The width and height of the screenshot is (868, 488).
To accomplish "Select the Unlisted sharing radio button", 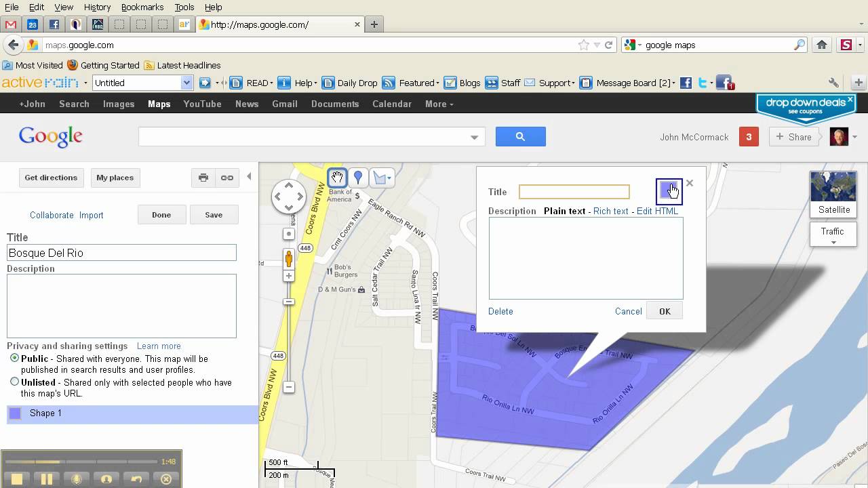I will point(14,382).
